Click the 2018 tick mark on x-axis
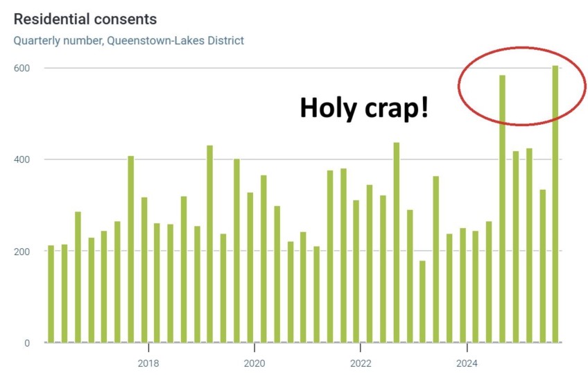The image size is (588, 375). [148, 347]
